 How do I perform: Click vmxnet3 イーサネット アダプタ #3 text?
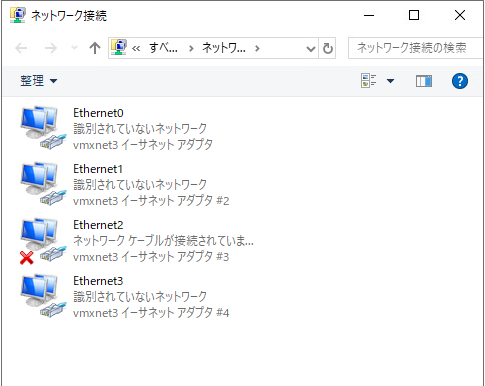[x=151, y=257]
